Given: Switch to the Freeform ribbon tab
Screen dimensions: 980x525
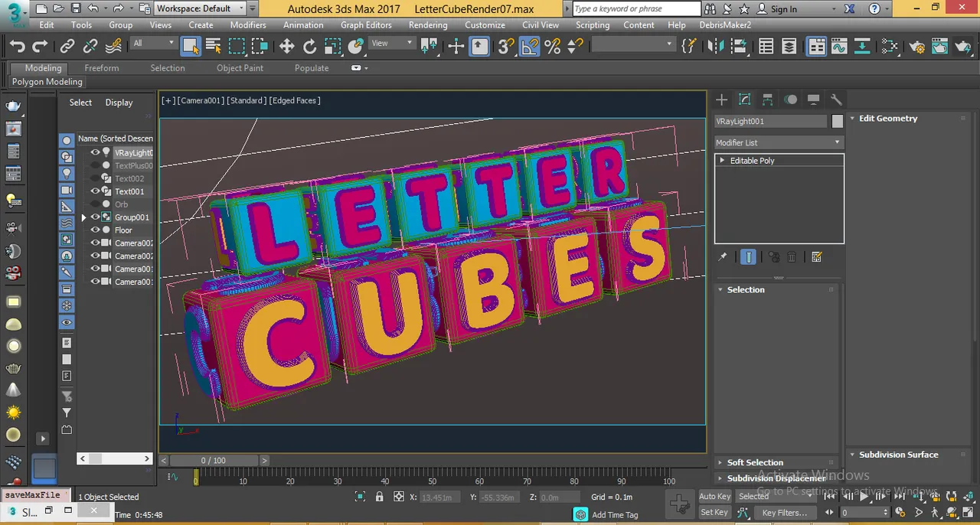Looking at the screenshot, I should pyautogui.click(x=102, y=68).
